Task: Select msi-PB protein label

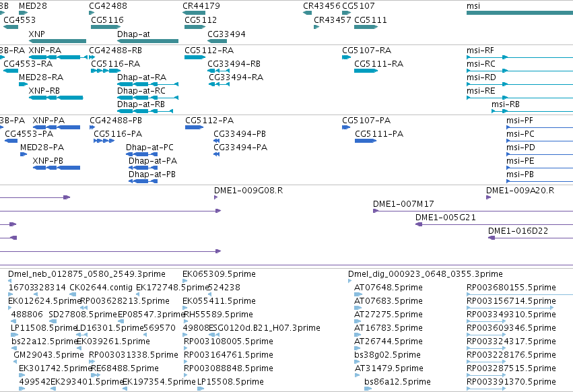Action: pyautogui.click(x=520, y=174)
